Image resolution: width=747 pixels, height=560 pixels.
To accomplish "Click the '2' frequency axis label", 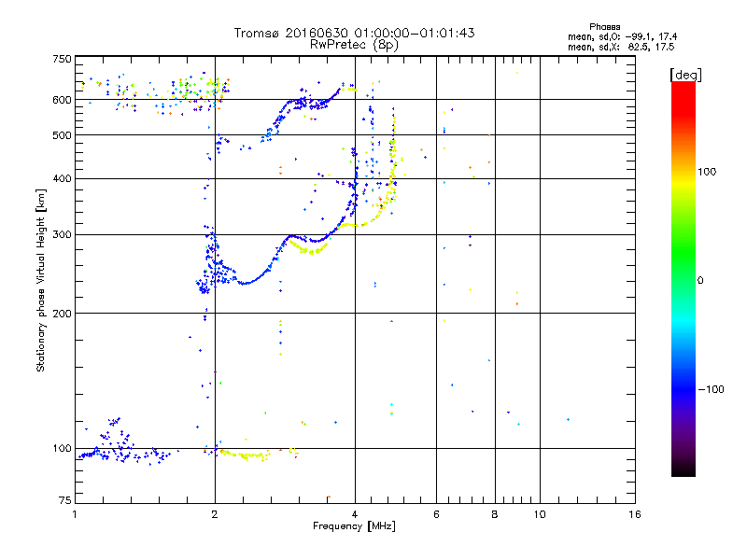I will [215, 514].
